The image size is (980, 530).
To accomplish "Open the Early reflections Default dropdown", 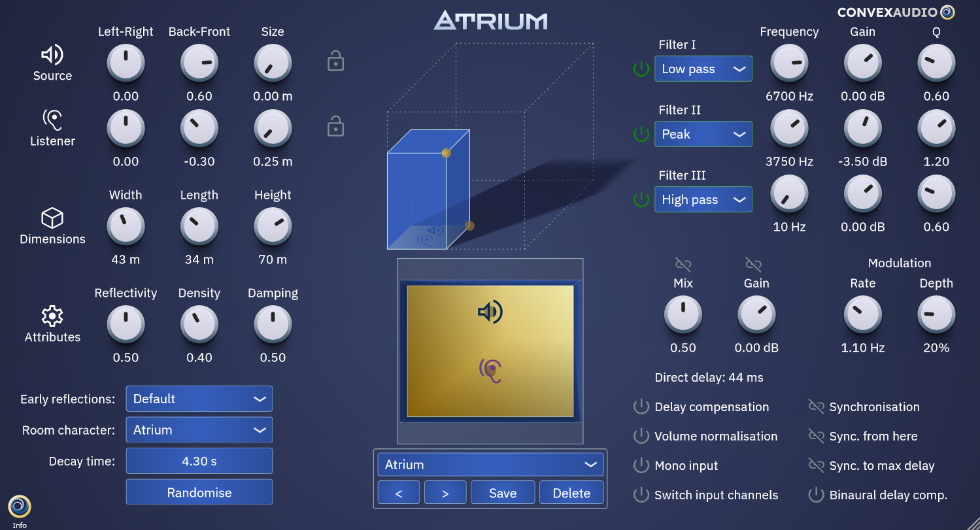I will pos(199,399).
